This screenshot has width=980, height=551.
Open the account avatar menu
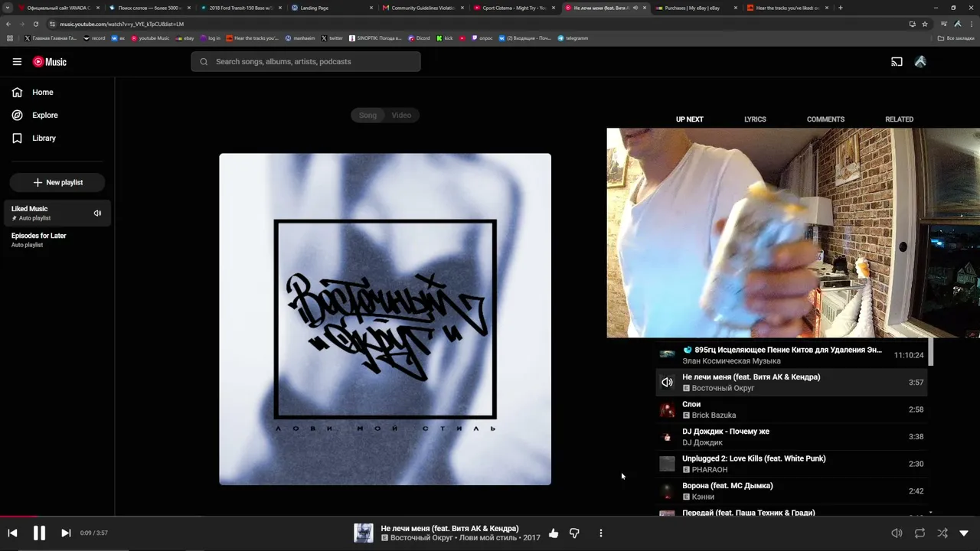pos(920,62)
